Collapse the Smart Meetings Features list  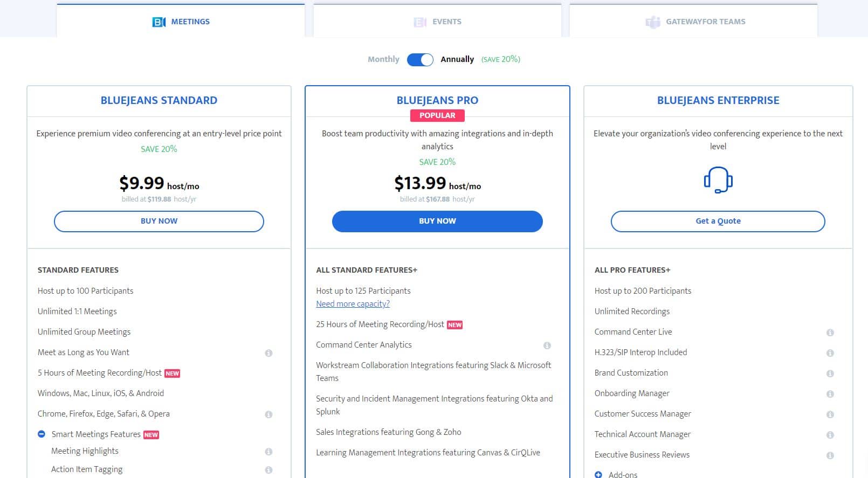click(42, 434)
